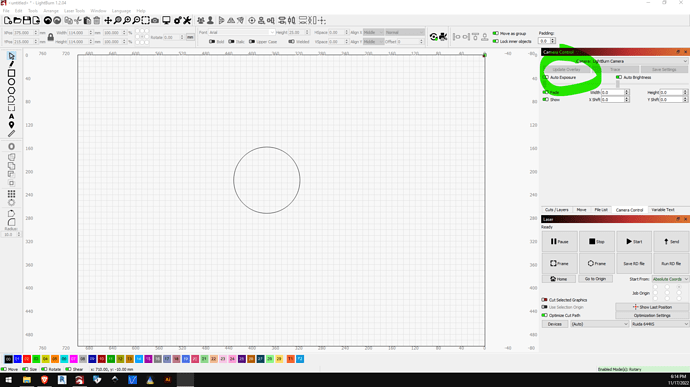Click the New file icon
Image resolution: width=690 pixels, height=387 pixels.
click(x=7, y=21)
